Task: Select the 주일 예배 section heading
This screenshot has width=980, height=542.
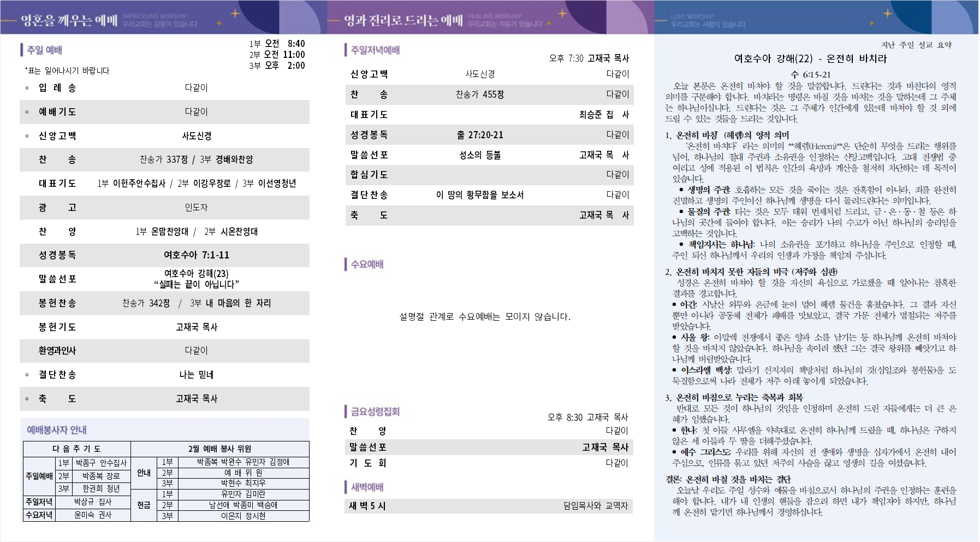Action: click(x=44, y=50)
